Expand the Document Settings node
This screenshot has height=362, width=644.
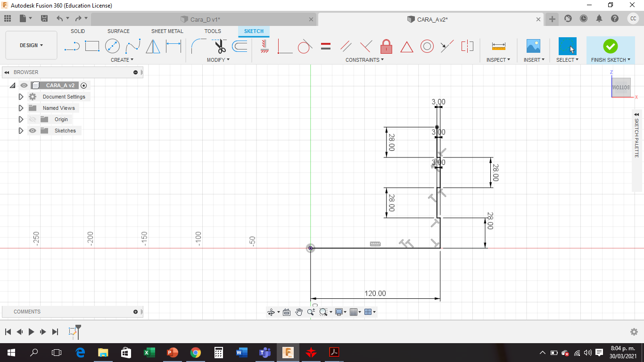[21, 97]
